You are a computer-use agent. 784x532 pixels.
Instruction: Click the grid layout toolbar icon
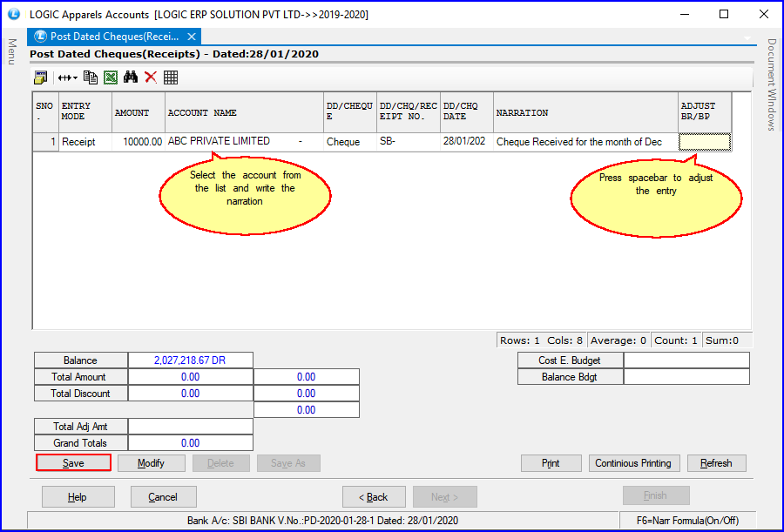pyautogui.click(x=171, y=77)
